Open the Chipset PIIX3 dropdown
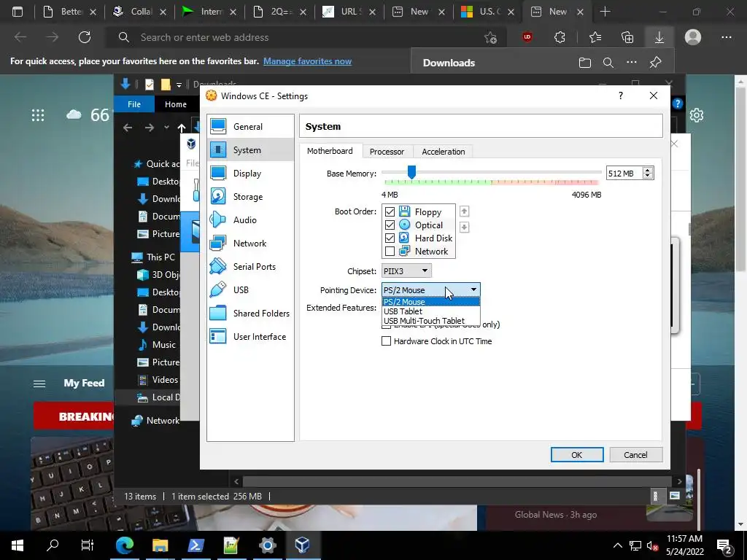This screenshot has height=560, width=747. pyautogui.click(x=406, y=271)
